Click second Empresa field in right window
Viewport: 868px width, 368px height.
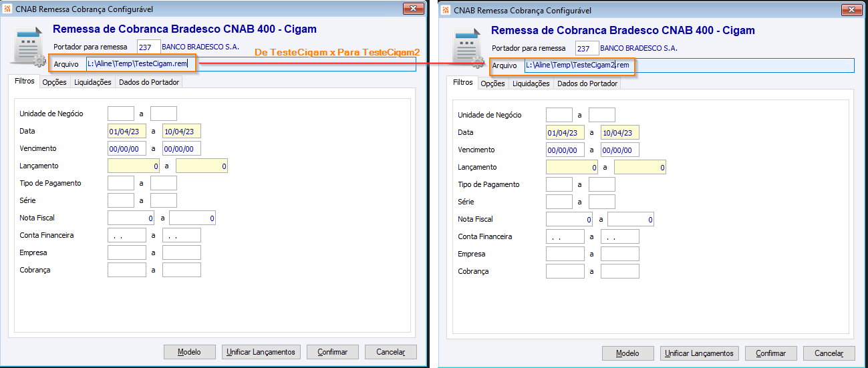[x=620, y=254]
